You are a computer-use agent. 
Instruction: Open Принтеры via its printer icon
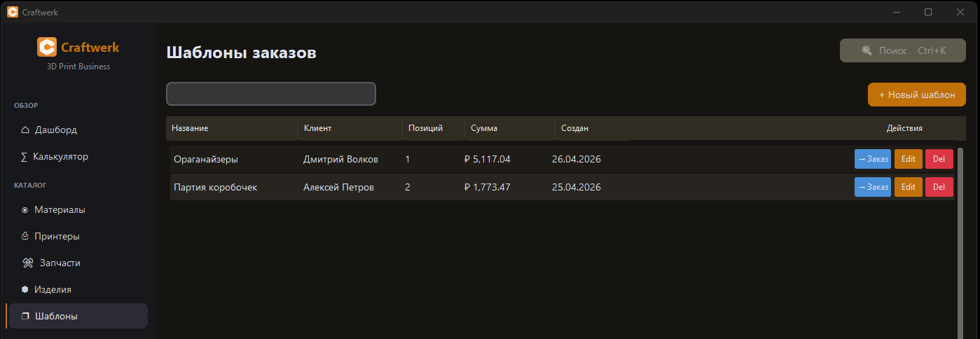25,236
